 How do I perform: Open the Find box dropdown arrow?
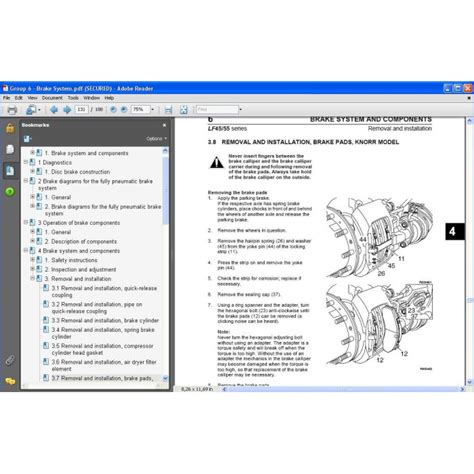pyautogui.click(x=241, y=109)
